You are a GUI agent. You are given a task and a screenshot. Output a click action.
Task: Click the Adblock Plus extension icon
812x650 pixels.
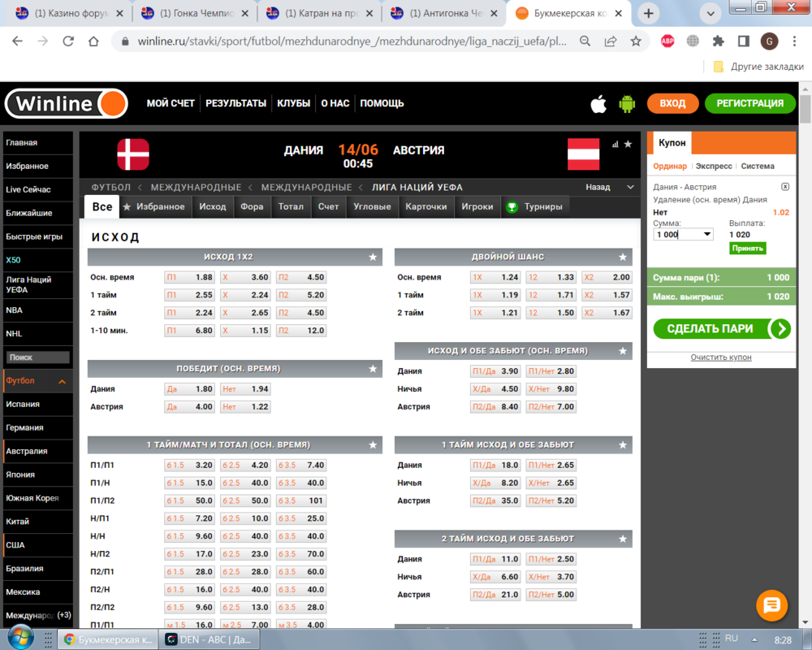(667, 41)
